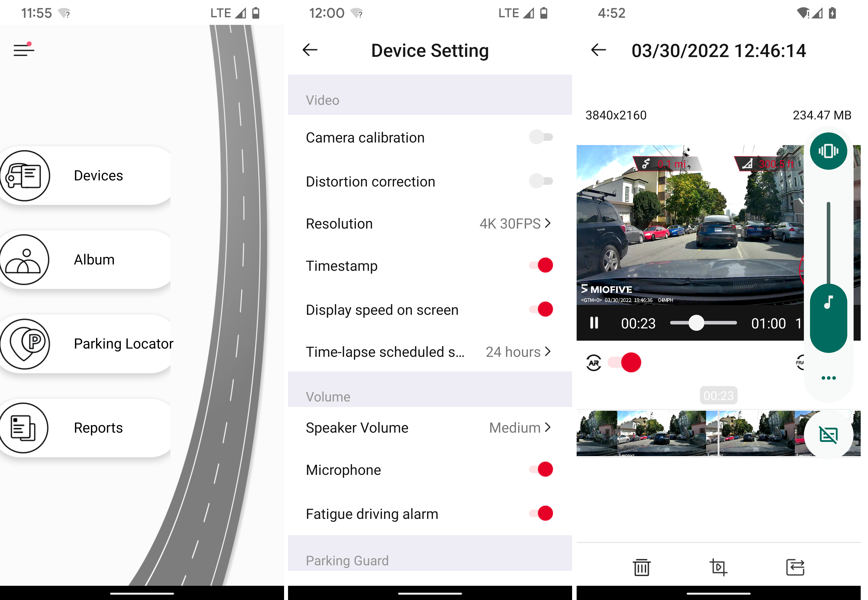Open Speaker Volume Medium options
Viewport: 868px width, 600px height.
click(x=430, y=428)
